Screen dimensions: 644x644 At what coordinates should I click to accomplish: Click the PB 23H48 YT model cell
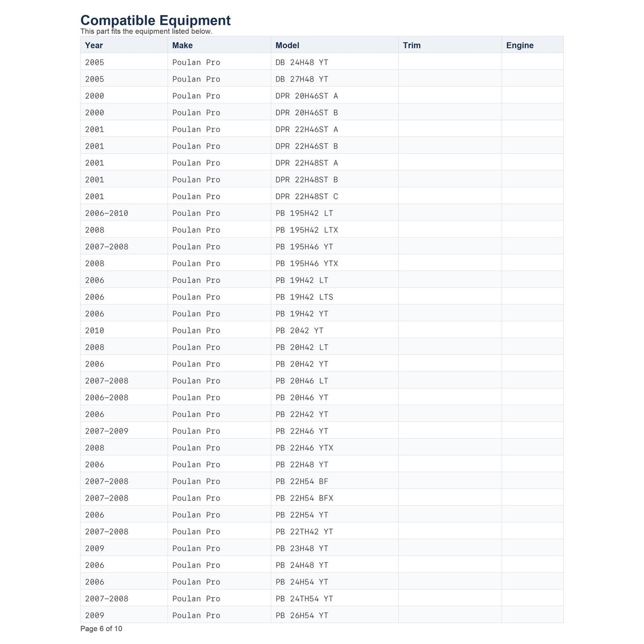[335, 548]
